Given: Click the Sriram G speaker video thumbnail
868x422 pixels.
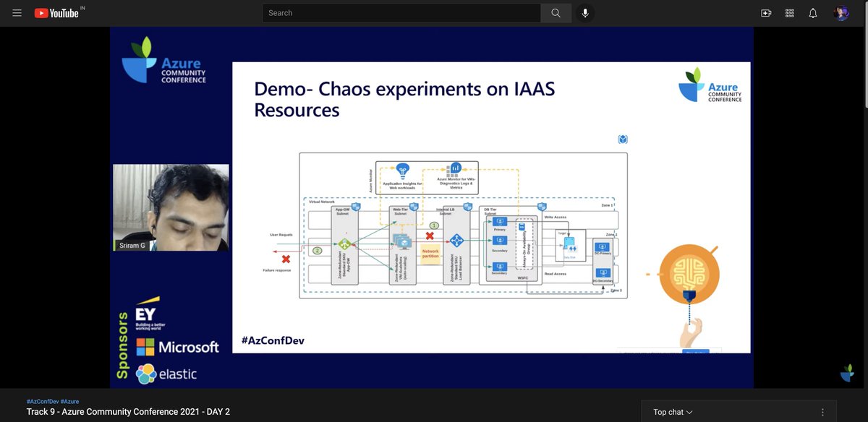Looking at the screenshot, I should 171,208.
